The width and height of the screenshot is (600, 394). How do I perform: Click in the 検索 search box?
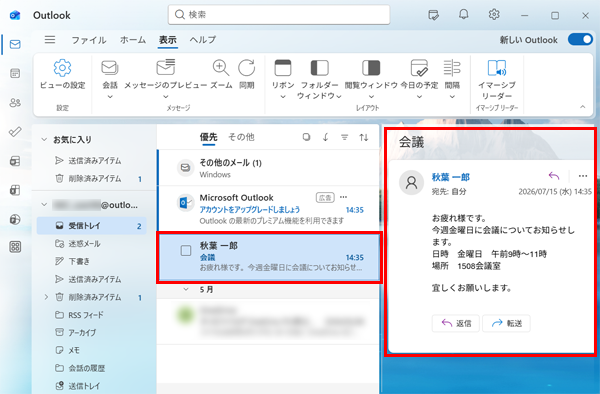click(279, 15)
